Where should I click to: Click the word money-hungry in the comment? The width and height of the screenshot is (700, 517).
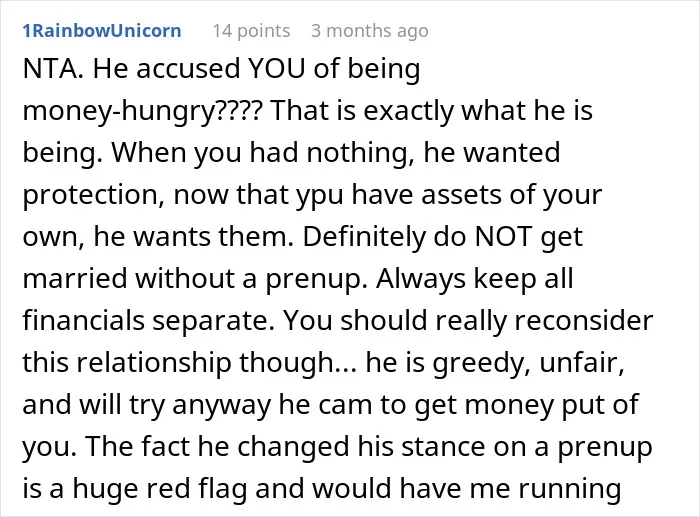point(119,112)
